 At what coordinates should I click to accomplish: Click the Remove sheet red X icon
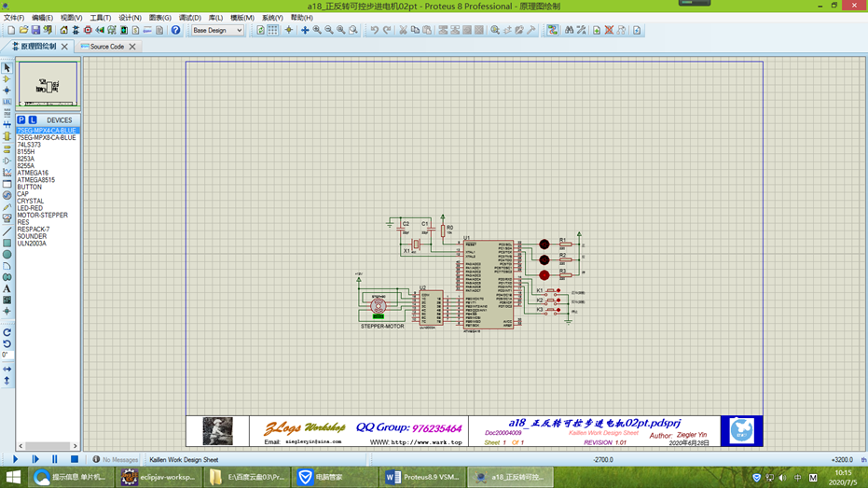[x=609, y=30]
